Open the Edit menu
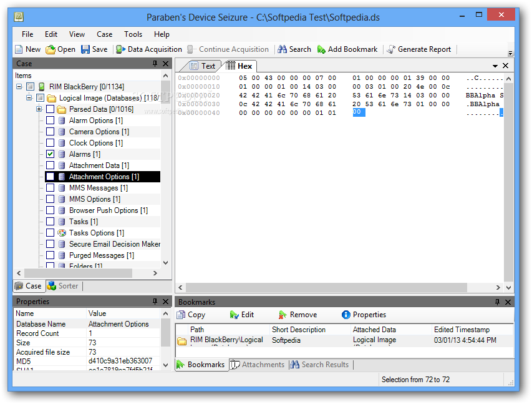532x404 pixels. [51, 34]
